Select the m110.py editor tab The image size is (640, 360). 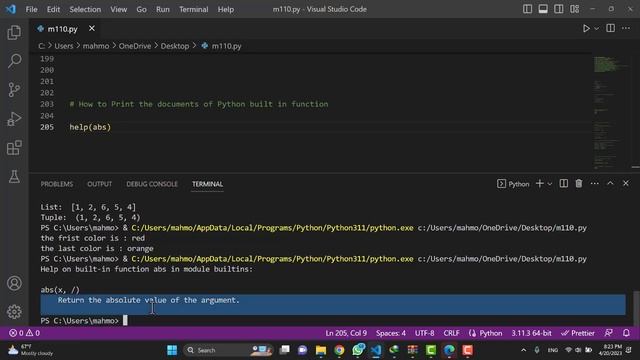click(x=62, y=29)
